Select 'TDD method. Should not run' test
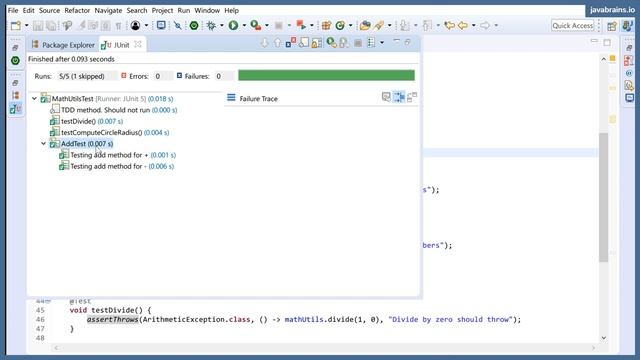The image size is (640, 360). pos(113,110)
